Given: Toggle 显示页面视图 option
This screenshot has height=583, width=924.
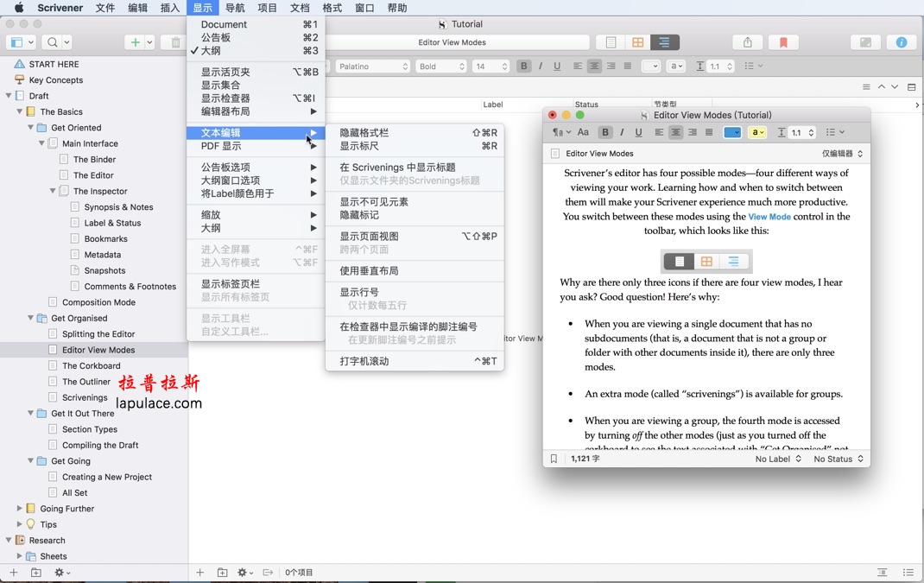Looking at the screenshot, I should pos(415,237).
